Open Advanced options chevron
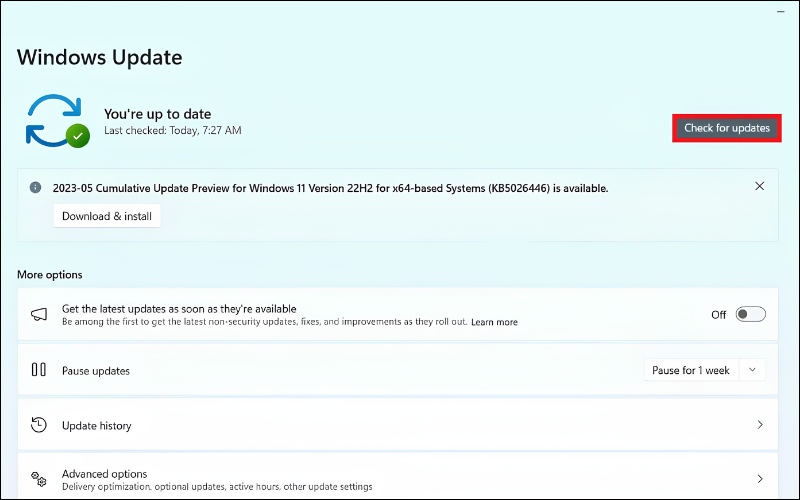800x500 pixels. 760,479
